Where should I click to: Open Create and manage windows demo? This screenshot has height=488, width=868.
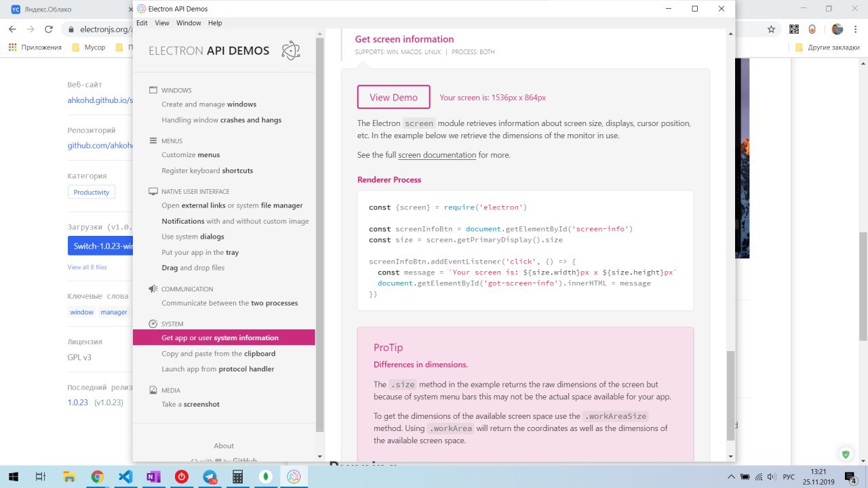tap(209, 104)
